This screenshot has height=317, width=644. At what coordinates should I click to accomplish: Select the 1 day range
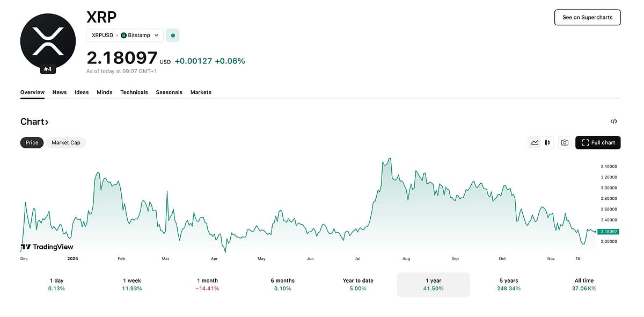coord(56,284)
